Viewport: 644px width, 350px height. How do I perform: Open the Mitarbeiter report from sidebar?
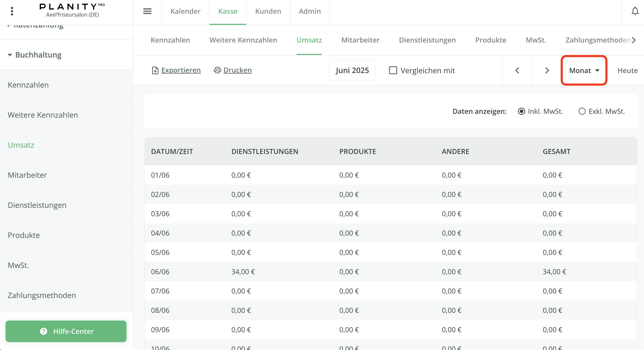27,175
